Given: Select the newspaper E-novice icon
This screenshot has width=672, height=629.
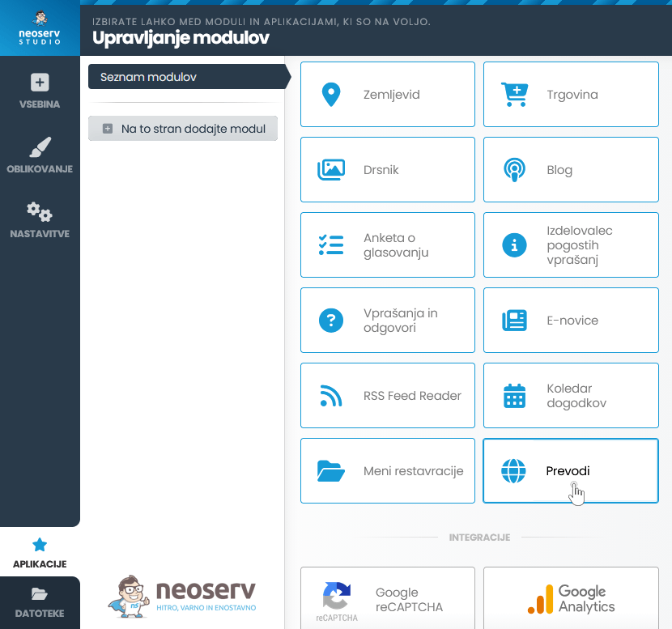Looking at the screenshot, I should point(514,321).
